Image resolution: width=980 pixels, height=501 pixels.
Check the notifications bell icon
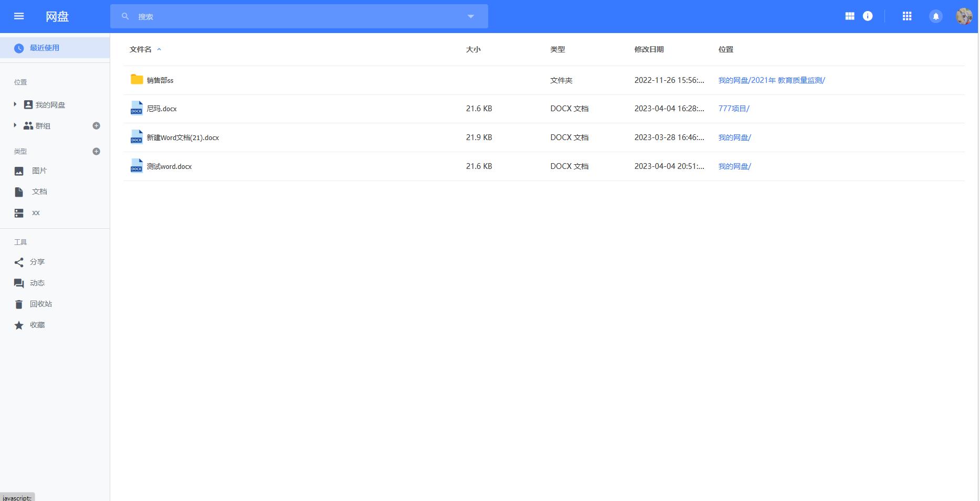click(935, 16)
